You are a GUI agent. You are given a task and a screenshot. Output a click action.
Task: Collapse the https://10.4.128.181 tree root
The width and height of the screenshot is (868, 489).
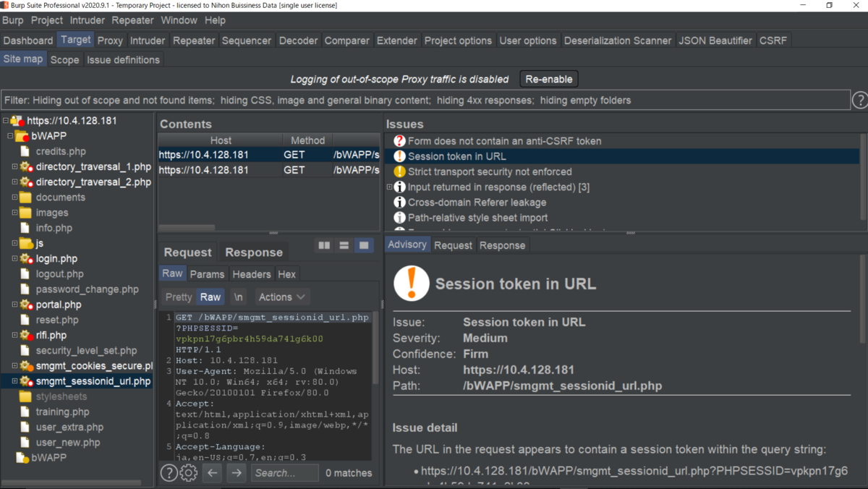[x=6, y=121]
